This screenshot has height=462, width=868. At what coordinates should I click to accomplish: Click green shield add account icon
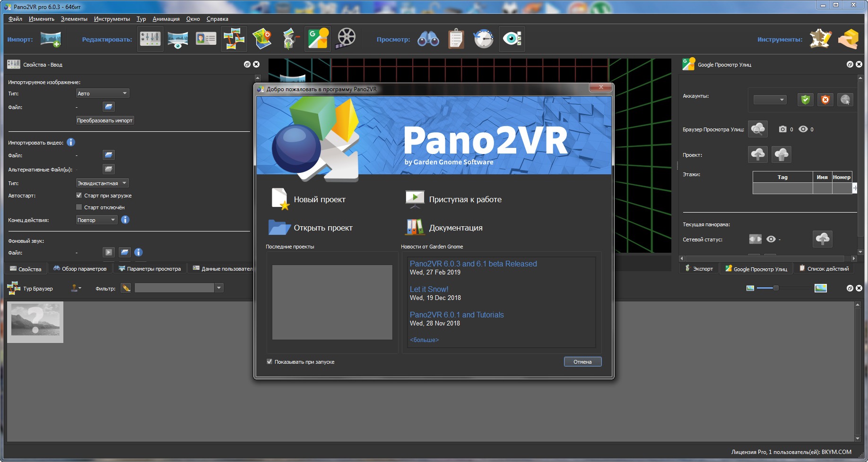point(806,99)
